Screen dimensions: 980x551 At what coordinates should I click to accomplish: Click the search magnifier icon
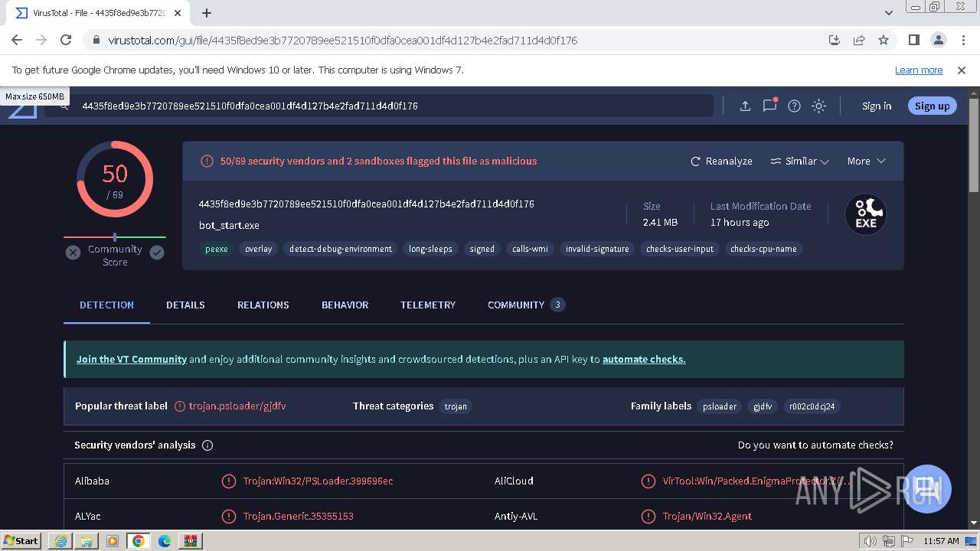[64, 106]
